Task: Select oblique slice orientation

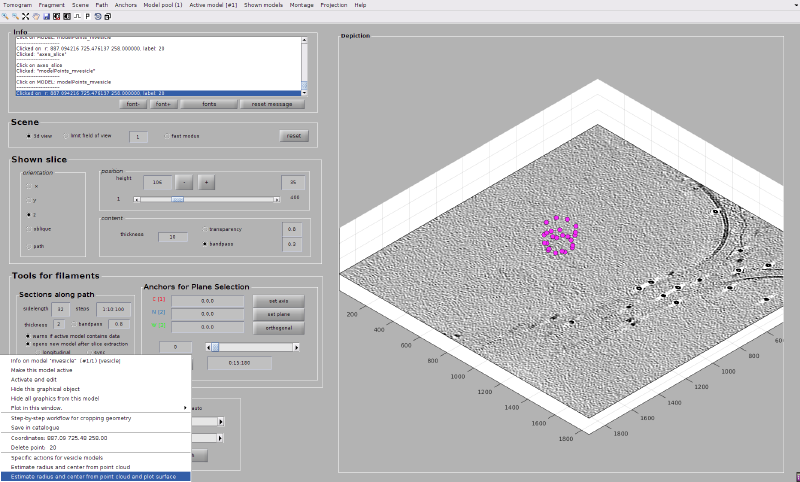Action: tap(29, 229)
